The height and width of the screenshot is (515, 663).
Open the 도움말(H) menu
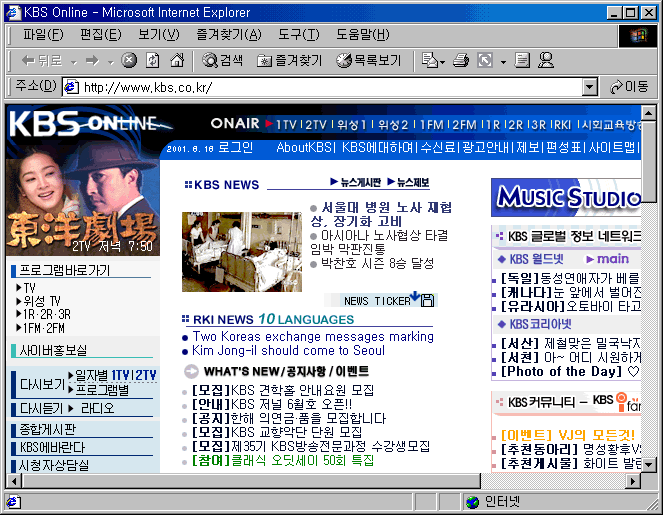[x=363, y=35]
